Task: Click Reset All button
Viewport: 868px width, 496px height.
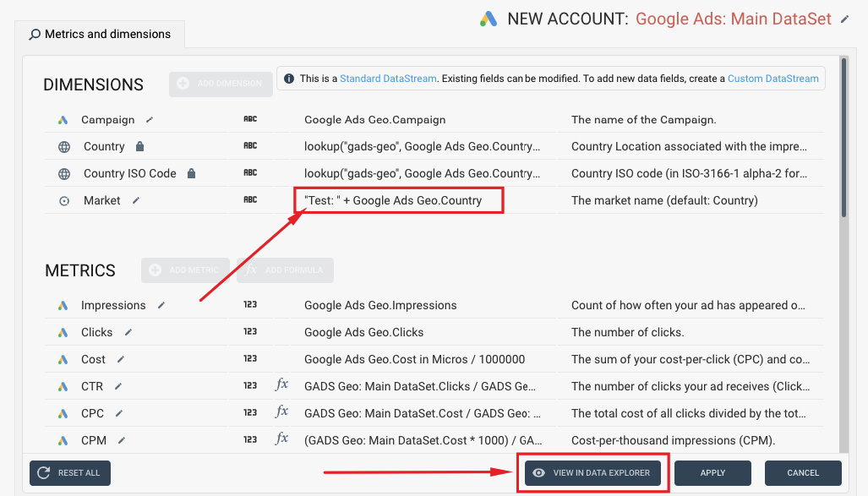Action: pyautogui.click(x=70, y=472)
